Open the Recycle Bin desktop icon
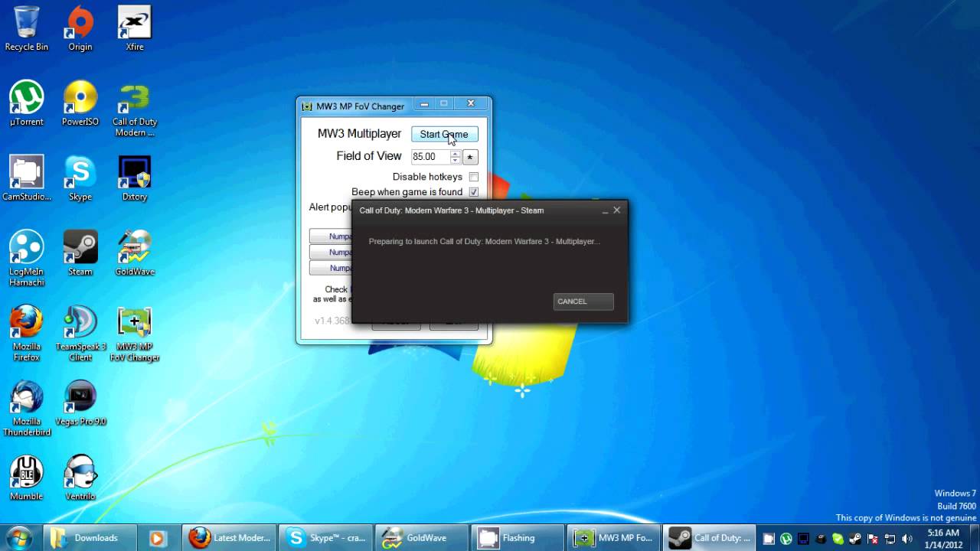Image resolution: width=980 pixels, height=551 pixels. point(26,28)
